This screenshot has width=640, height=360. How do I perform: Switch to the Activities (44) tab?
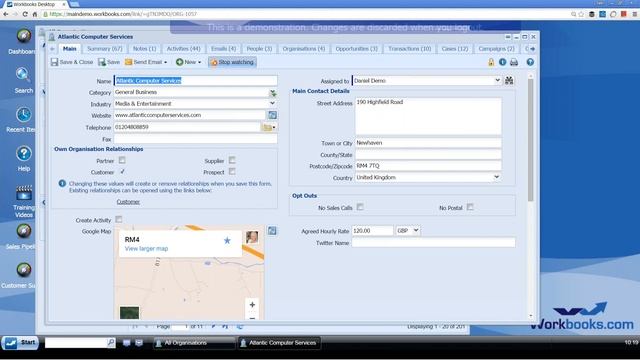coord(183,49)
